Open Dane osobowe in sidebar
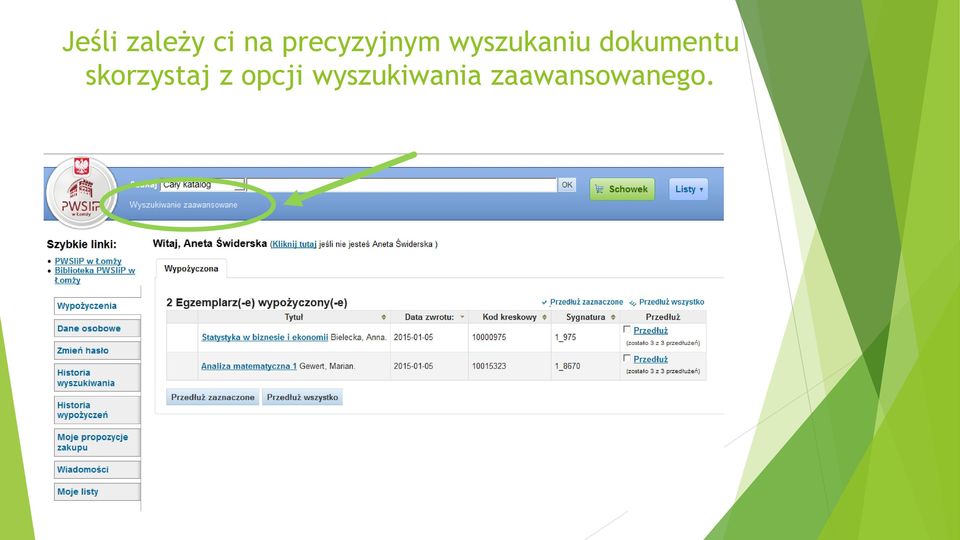960x540 pixels. (x=97, y=328)
